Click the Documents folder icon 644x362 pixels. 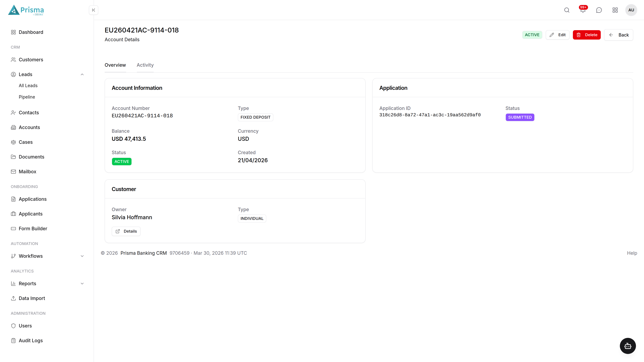pos(13,157)
